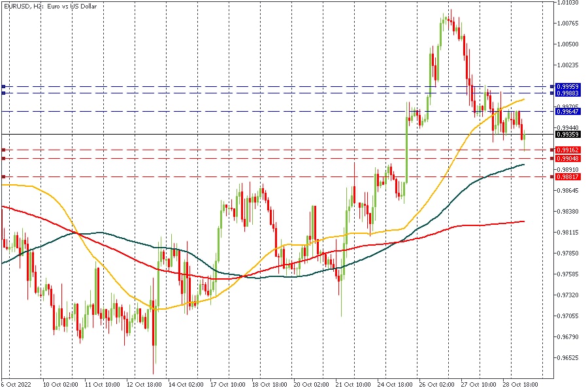Select the blue 0.99959 price level label
588x392 pixels.
568,87
